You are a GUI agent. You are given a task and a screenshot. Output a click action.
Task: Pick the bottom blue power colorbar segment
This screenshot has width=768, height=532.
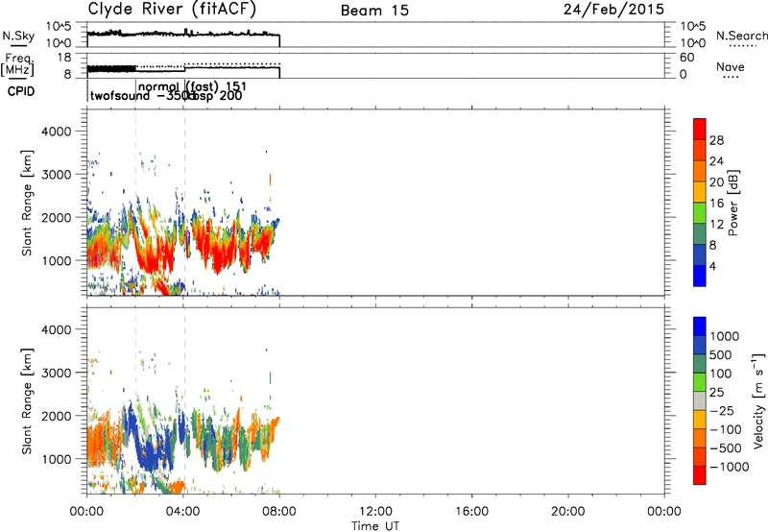click(x=700, y=276)
